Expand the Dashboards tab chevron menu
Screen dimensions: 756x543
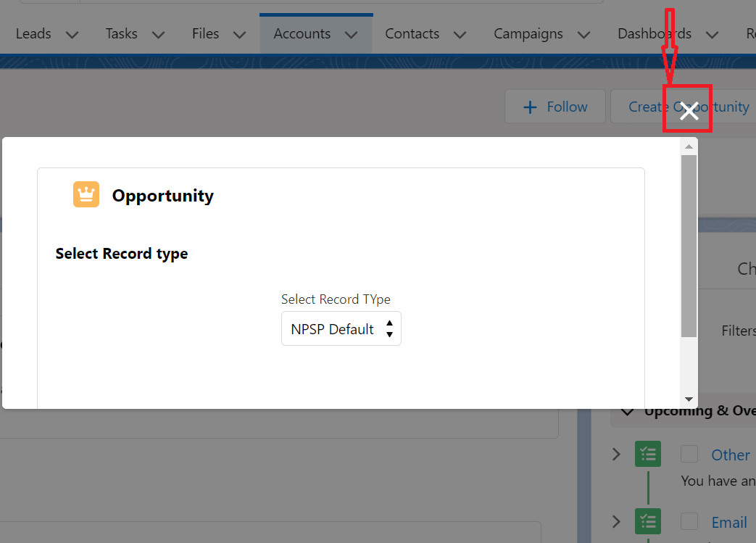click(x=712, y=35)
